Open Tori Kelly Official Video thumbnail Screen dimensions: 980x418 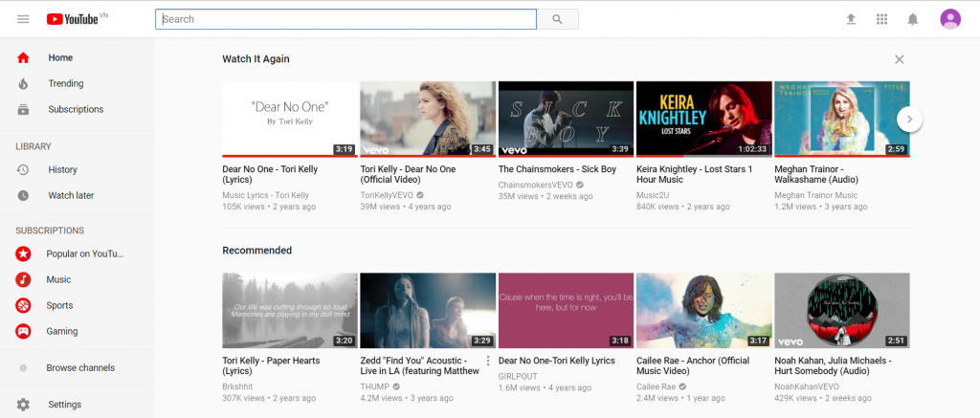(428, 119)
